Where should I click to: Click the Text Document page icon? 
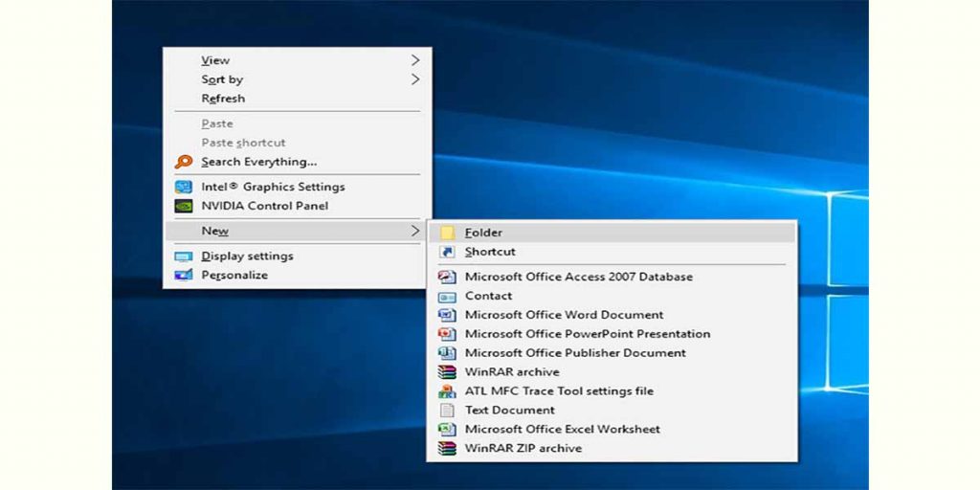click(x=447, y=411)
